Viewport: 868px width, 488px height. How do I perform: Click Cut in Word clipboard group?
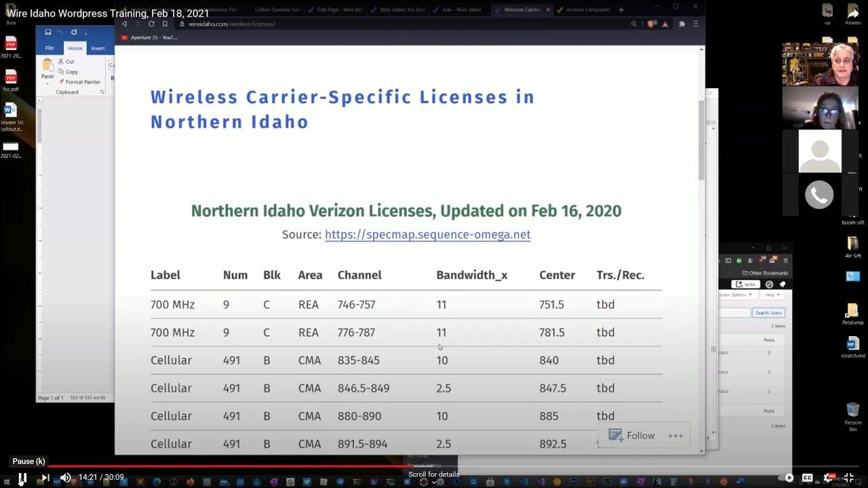pos(66,62)
